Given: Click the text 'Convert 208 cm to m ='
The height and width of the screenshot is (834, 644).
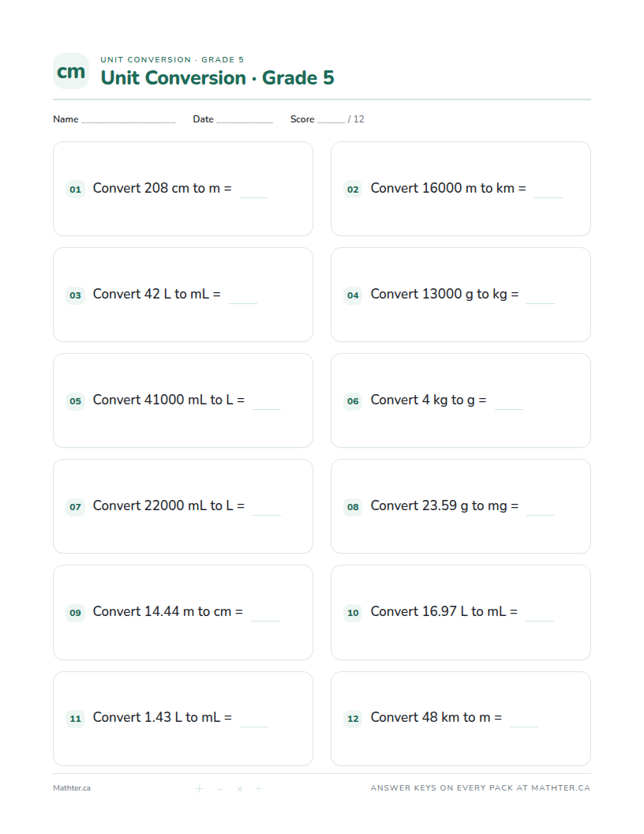Looking at the screenshot, I should pos(162,188).
